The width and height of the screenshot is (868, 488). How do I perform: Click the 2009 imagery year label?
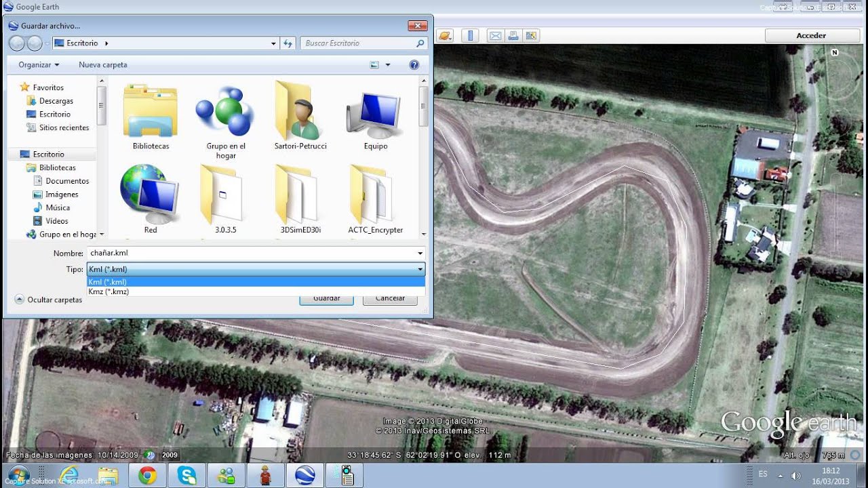(170, 455)
